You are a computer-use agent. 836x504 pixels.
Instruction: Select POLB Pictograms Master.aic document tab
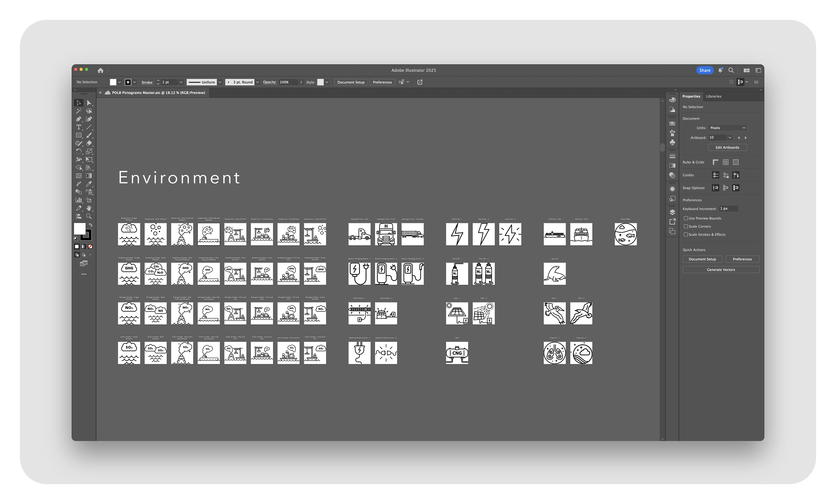click(x=158, y=92)
